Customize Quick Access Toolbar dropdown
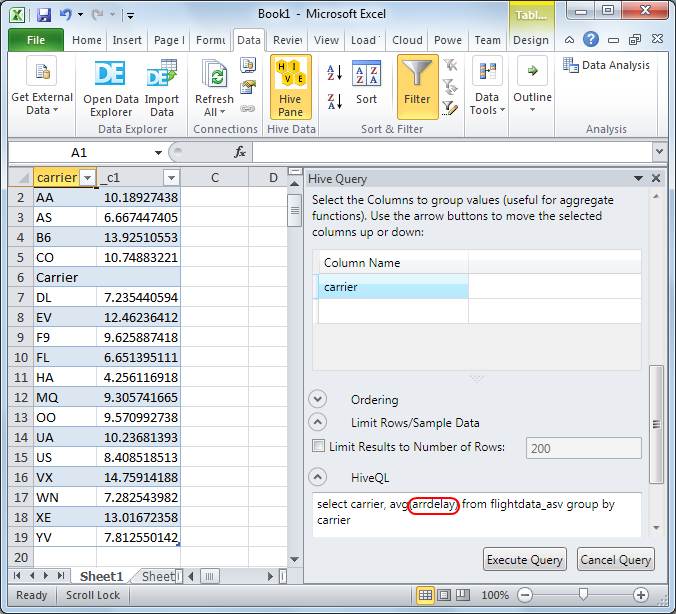The height and width of the screenshot is (614, 676). coord(130,16)
